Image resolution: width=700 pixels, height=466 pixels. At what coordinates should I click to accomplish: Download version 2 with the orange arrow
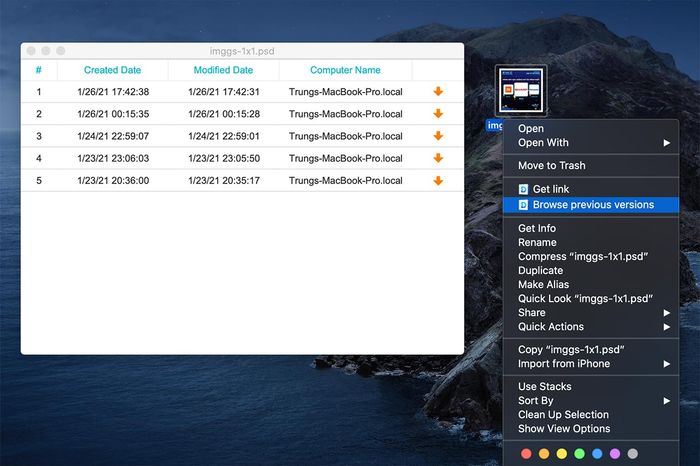coord(438,114)
